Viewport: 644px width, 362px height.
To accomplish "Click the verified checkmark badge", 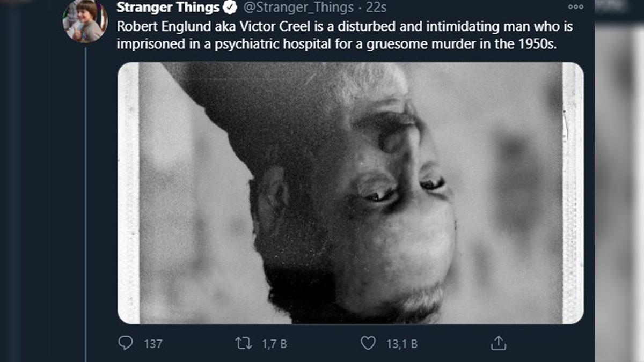I will (x=230, y=8).
